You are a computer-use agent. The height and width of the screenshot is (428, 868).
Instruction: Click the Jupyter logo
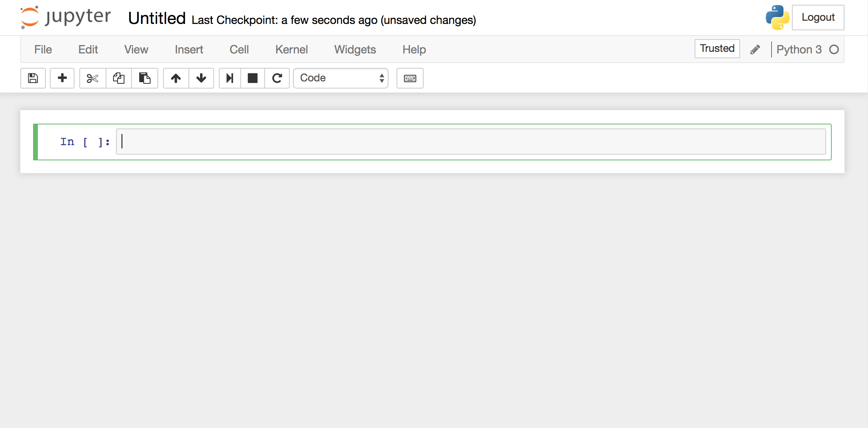point(66,18)
